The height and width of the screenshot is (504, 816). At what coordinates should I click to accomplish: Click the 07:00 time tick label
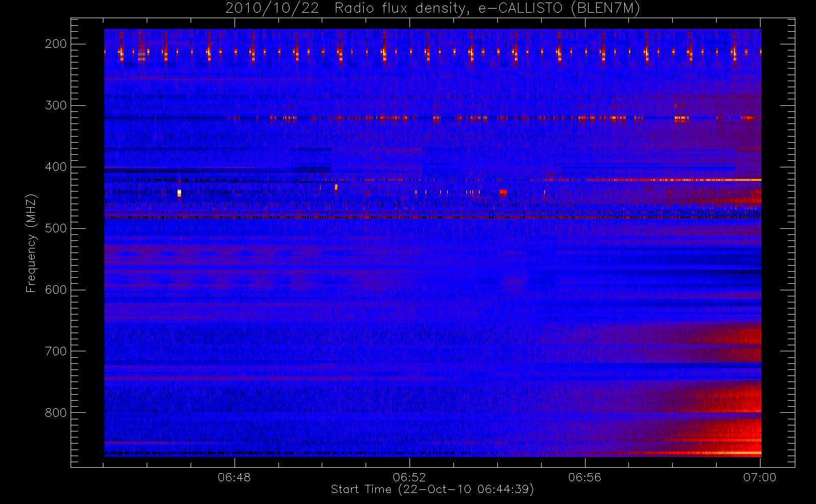pos(760,477)
